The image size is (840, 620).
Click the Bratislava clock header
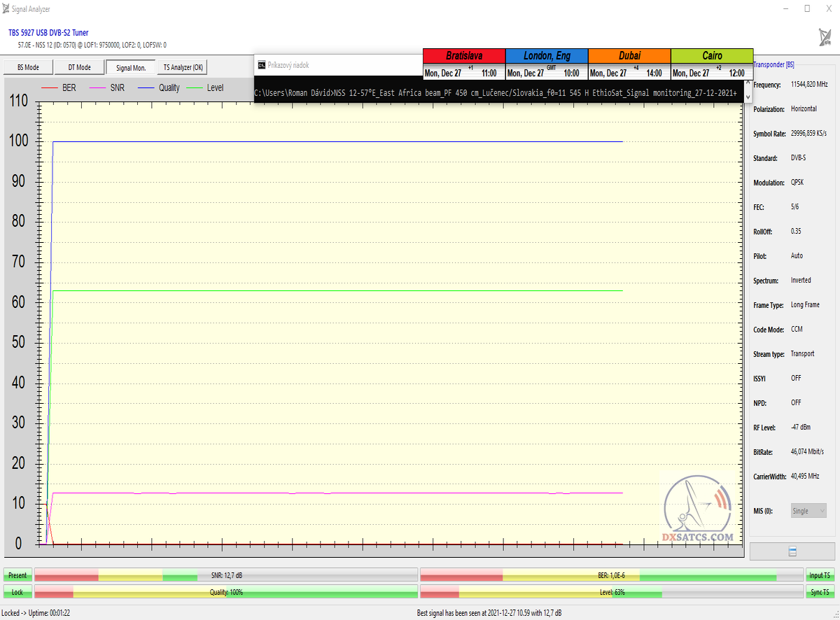click(x=463, y=56)
